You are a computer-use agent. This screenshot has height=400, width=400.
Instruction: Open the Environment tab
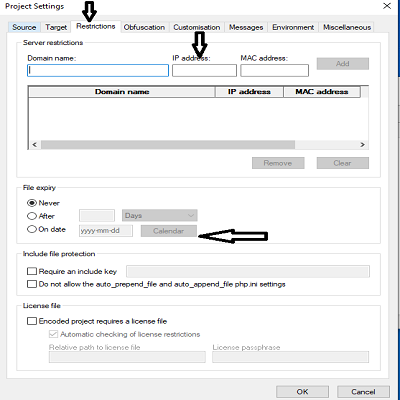(x=293, y=27)
